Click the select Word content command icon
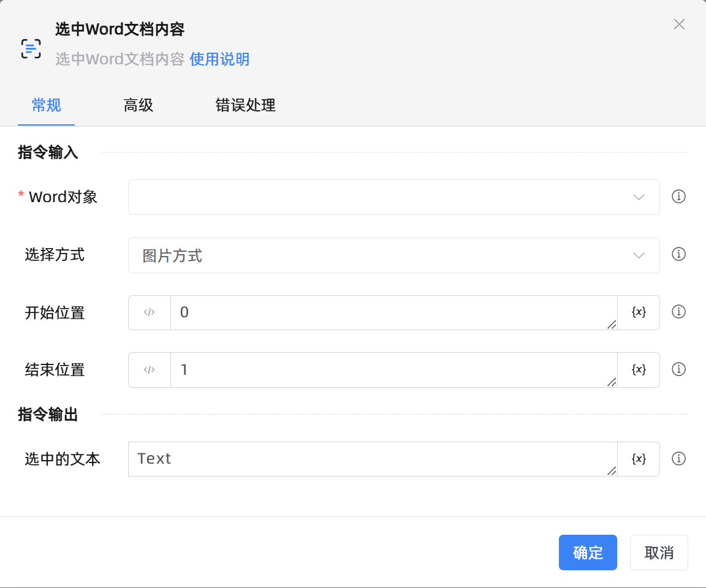 [x=31, y=48]
